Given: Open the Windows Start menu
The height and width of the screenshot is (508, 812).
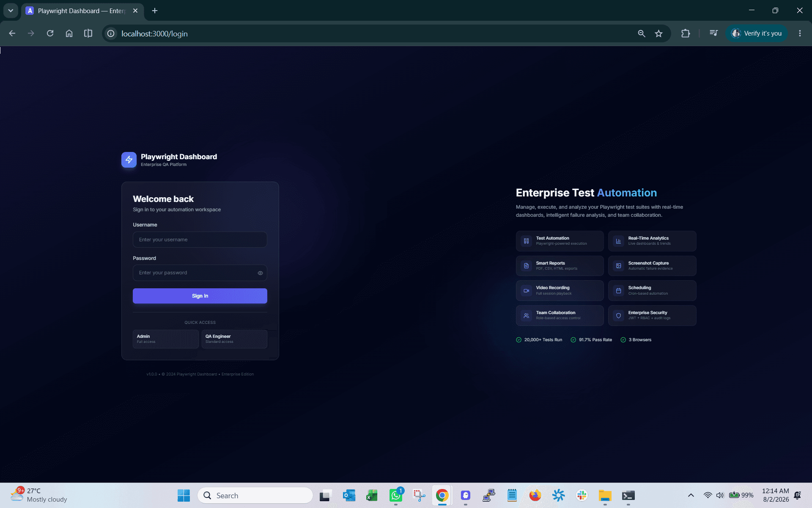Looking at the screenshot, I should click(x=184, y=495).
